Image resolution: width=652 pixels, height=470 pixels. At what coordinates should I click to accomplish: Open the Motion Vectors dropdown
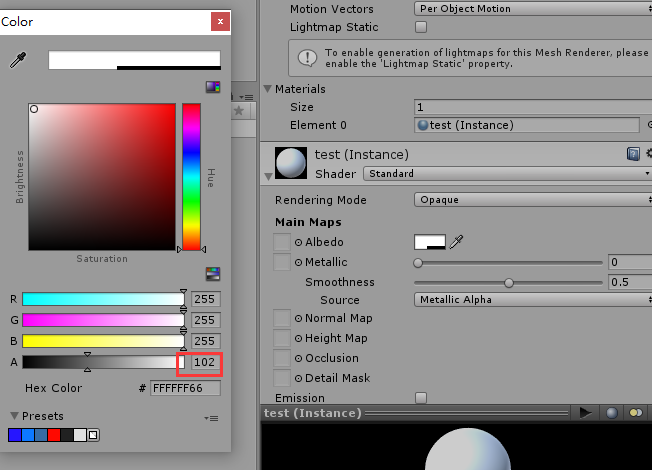(533, 9)
